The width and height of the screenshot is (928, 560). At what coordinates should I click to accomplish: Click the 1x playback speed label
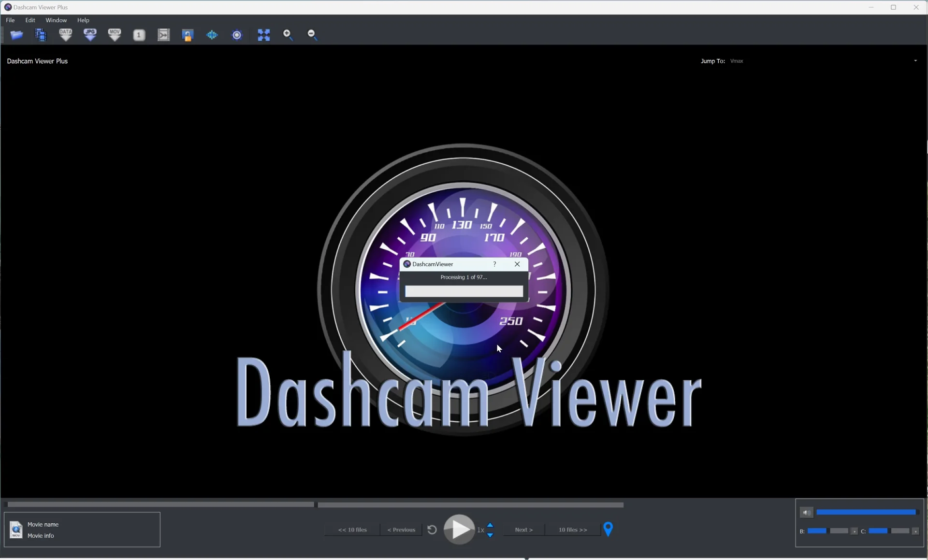point(480,530)
